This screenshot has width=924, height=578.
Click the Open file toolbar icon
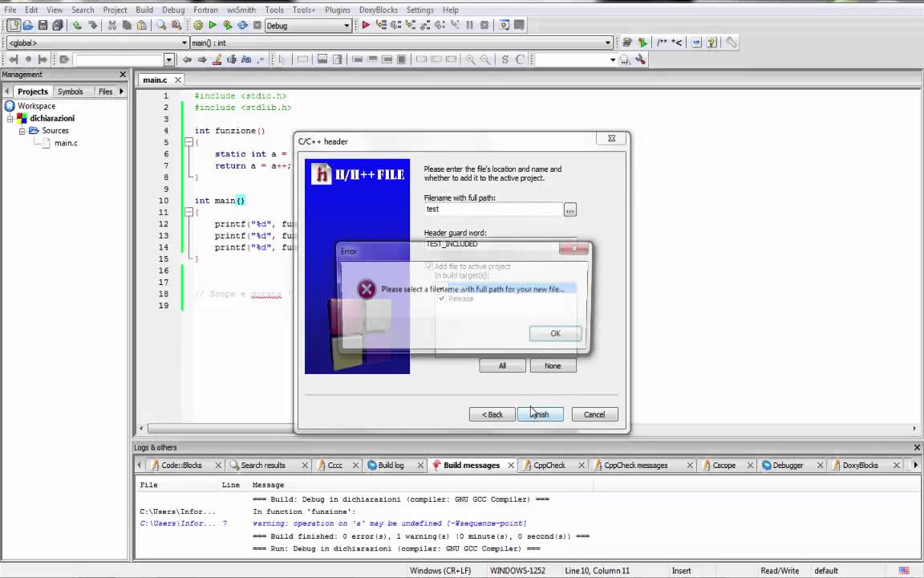click(x=28, y=26)
